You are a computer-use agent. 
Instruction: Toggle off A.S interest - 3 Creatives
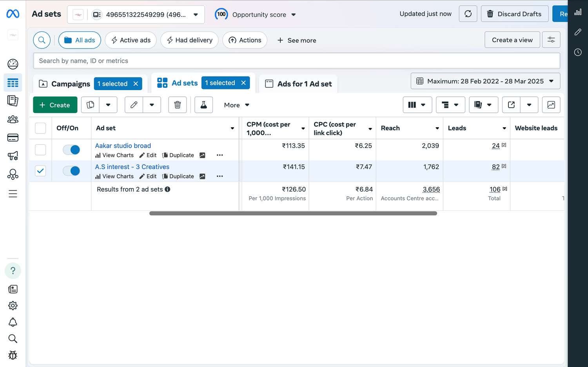coord(71,171)
